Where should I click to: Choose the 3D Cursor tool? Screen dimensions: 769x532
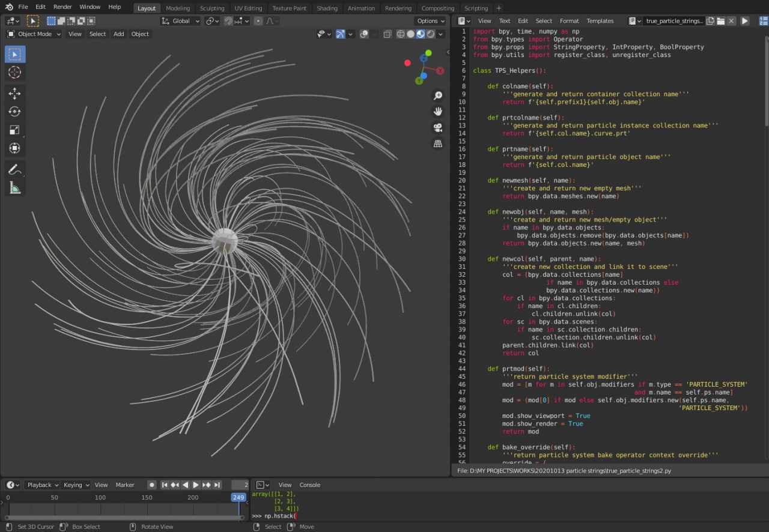tap(14, 73)
